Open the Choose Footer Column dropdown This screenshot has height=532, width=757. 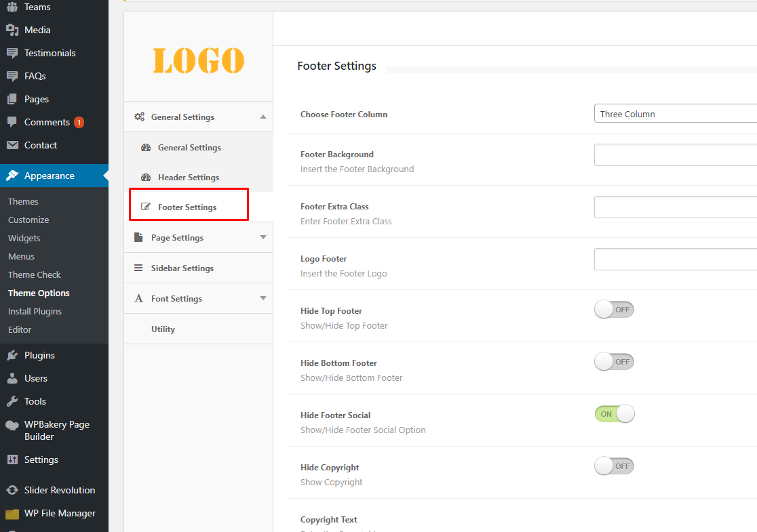pos(675,114)
